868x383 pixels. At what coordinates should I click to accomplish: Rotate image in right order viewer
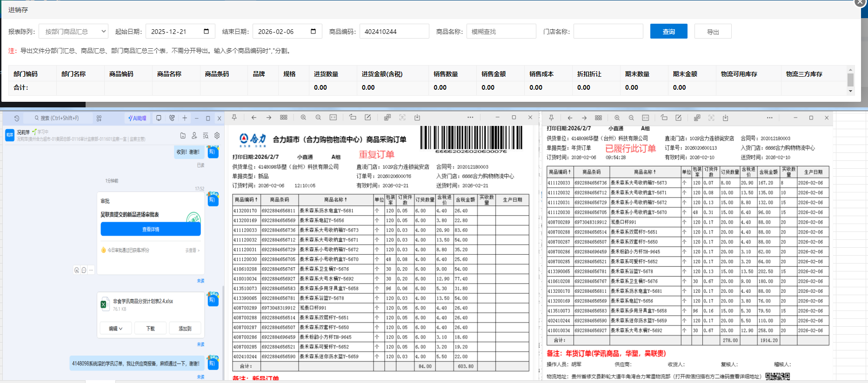(x=664, y=118)
